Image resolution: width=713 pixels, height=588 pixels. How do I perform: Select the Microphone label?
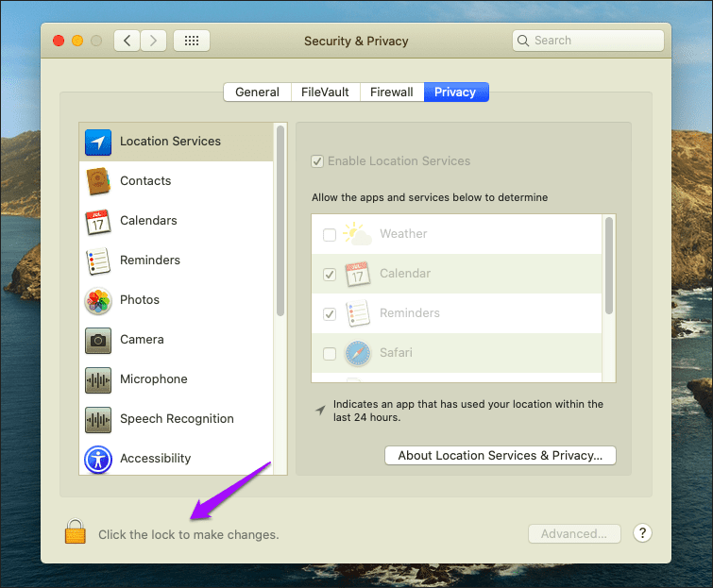[x=154, y=379]
